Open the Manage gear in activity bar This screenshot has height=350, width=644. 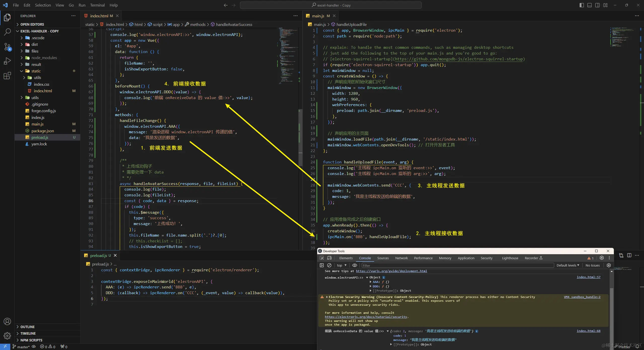tap(7, 335)
